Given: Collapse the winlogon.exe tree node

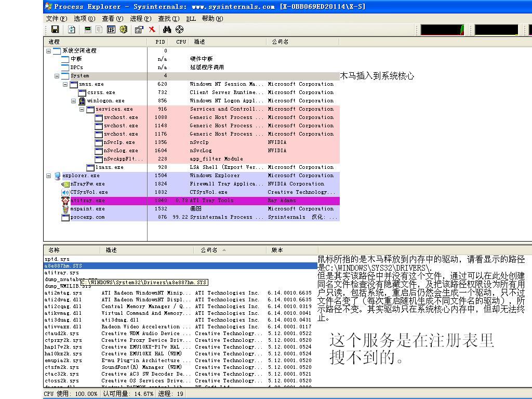Looking at the screenshot, I should [74, 101].
